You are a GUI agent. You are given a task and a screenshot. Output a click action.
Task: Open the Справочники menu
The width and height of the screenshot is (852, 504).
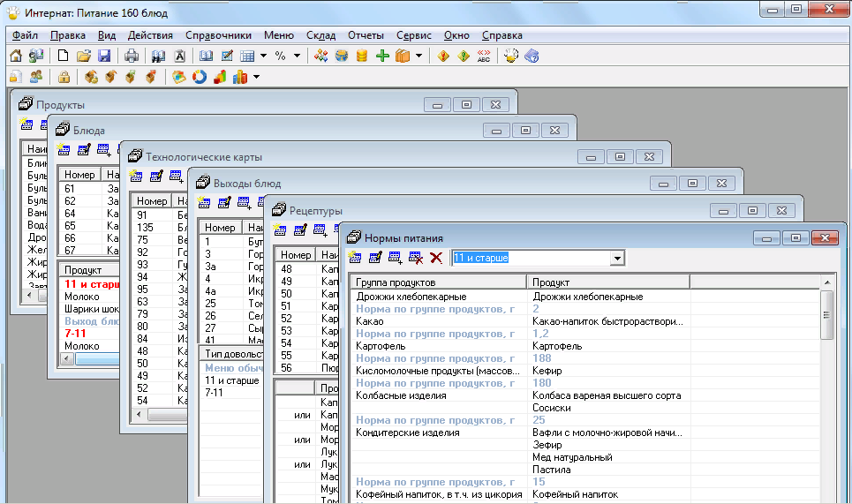coord(218,35)
